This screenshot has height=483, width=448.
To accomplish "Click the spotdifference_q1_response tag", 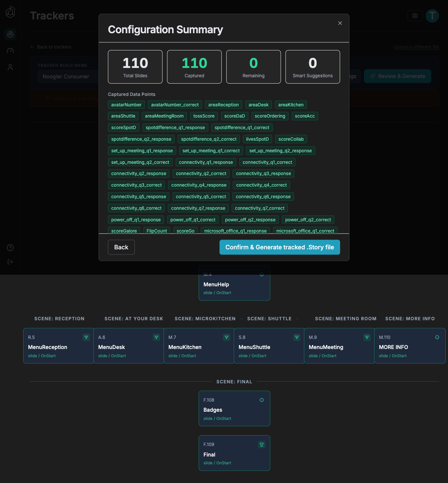I will (175, 128).
